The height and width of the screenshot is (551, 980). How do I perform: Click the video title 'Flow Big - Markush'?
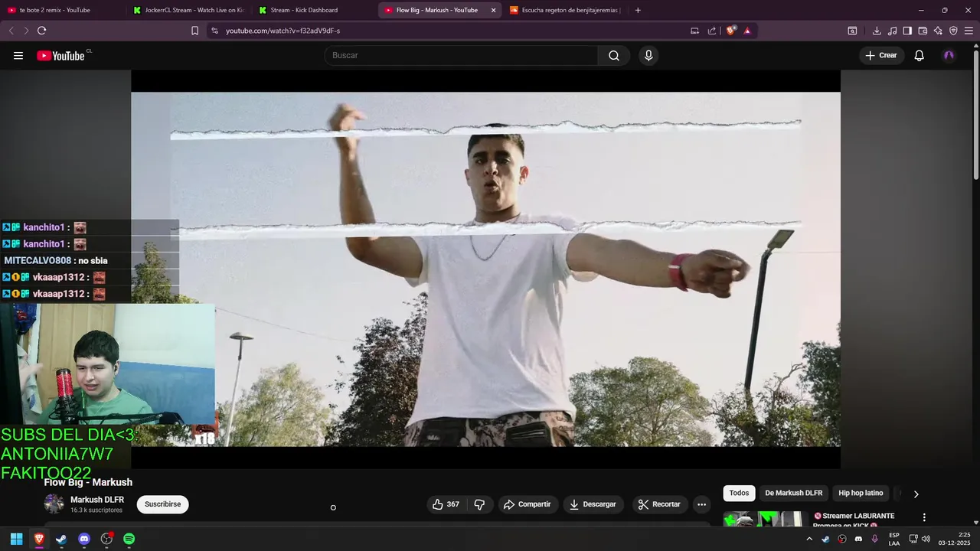[x=88, y=482]
